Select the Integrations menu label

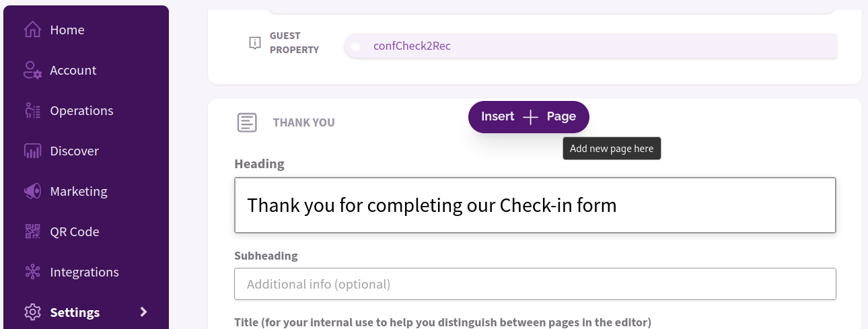click(x=84, y=272)
